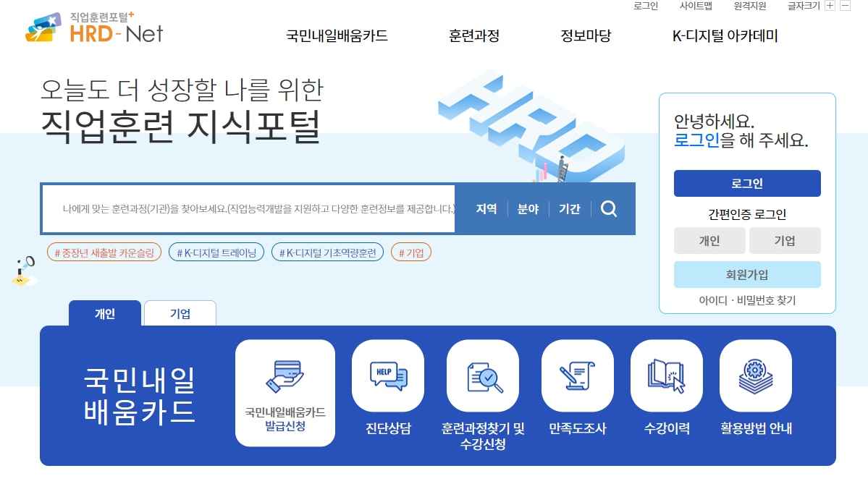This screenshot has width=868, height=484.
Task: Switch to 개인 tab
Action: click(x=105, y=314)
